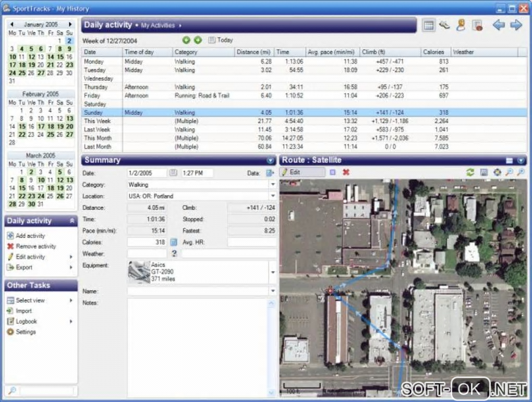
Task: Open Select view submenu
Action: pos(40,300)
